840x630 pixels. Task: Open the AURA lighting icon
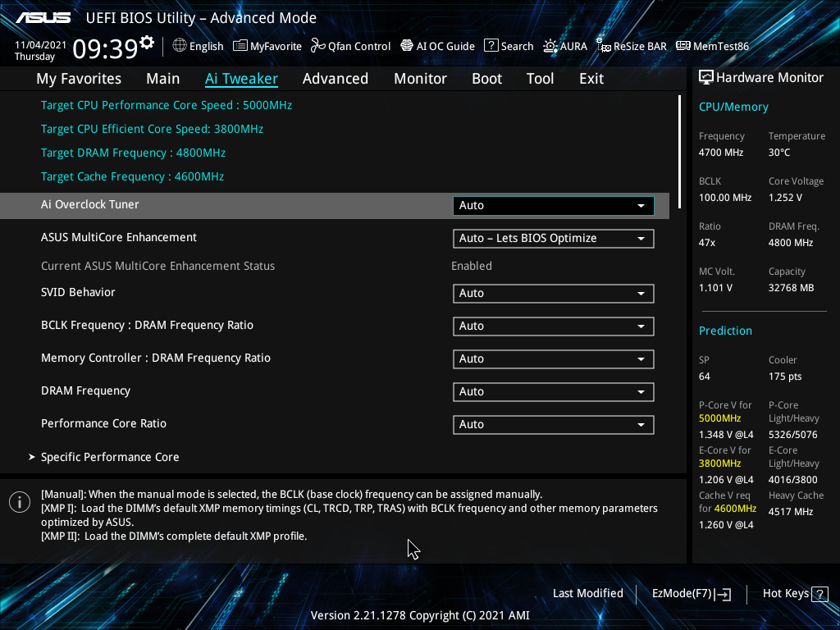(x=550, y=46)
